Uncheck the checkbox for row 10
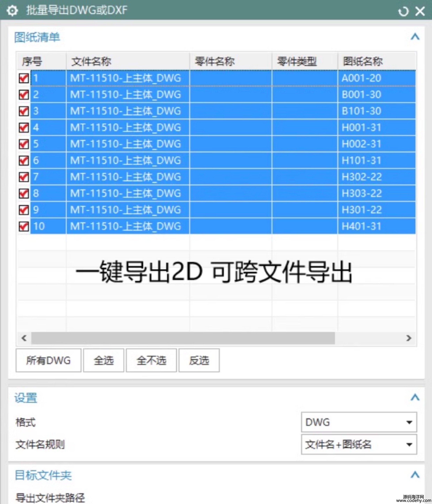Viewport: 432px width, 504px height. click(x=24, y=226)
